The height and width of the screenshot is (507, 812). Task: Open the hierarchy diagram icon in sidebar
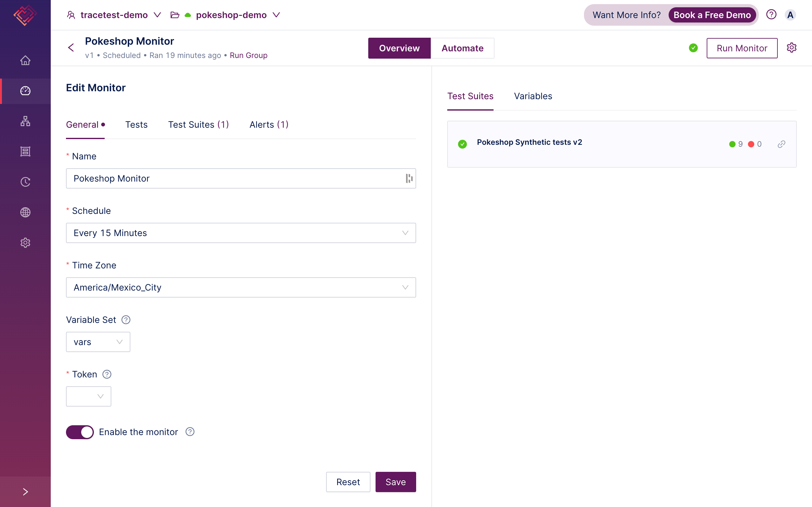pyautogui.click(x=25, y=121)
